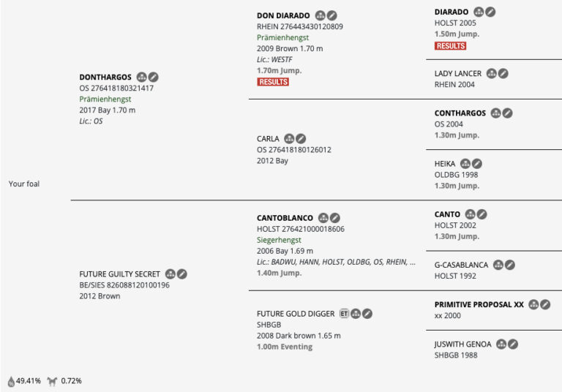This screenshot has height=392, width=562.
Task: Click the CANTO horse name
Action: click(447, 214)
